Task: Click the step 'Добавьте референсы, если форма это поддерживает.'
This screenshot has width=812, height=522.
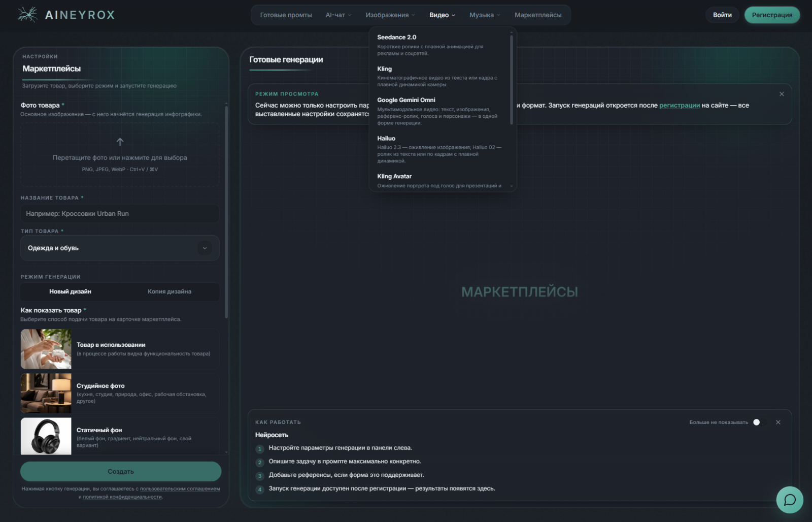Action: [x=346, y=475]
